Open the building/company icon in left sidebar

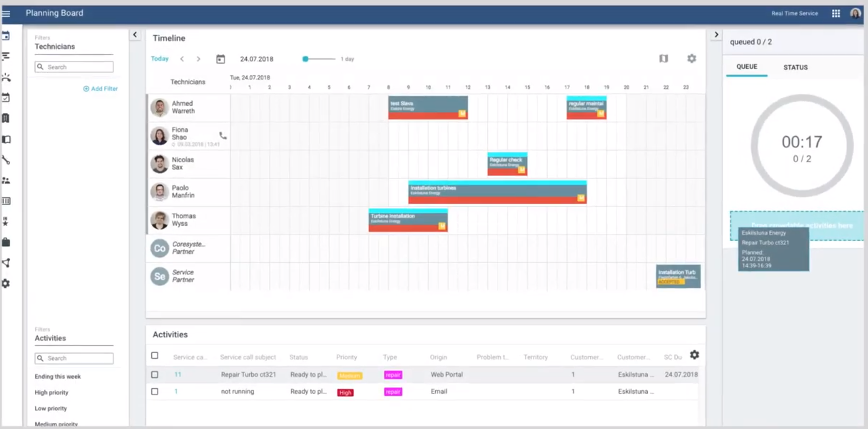6,119
